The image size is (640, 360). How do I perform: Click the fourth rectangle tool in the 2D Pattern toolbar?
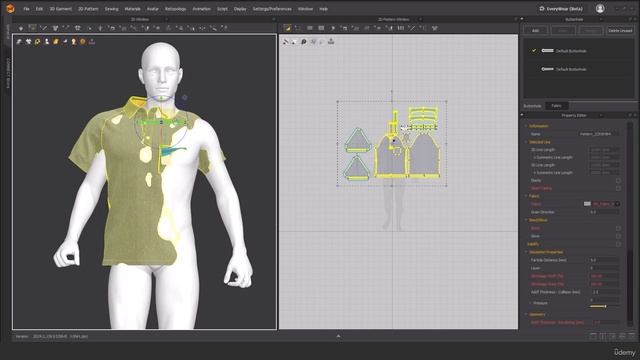[321, 28]
